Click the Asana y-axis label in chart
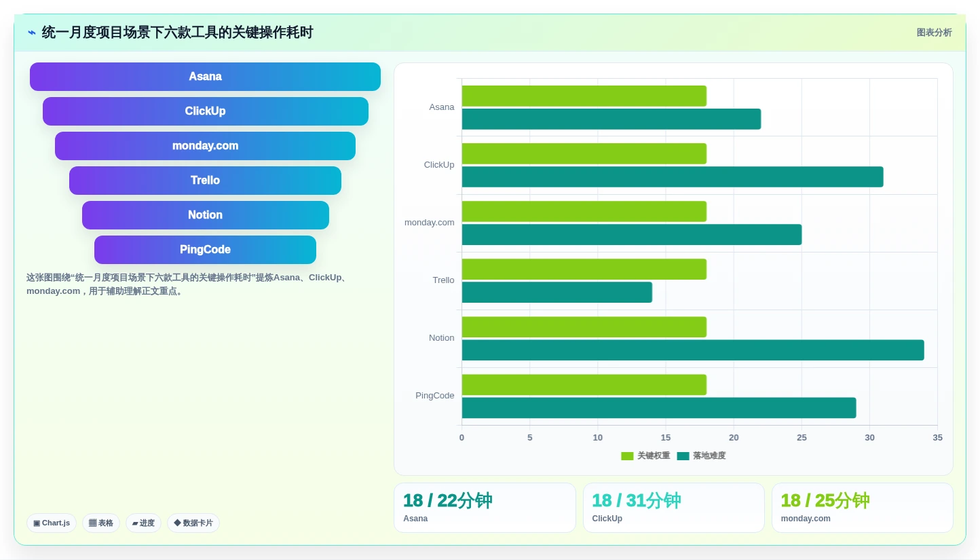Screen dimensions: 980x560 [x=442, y=107]
